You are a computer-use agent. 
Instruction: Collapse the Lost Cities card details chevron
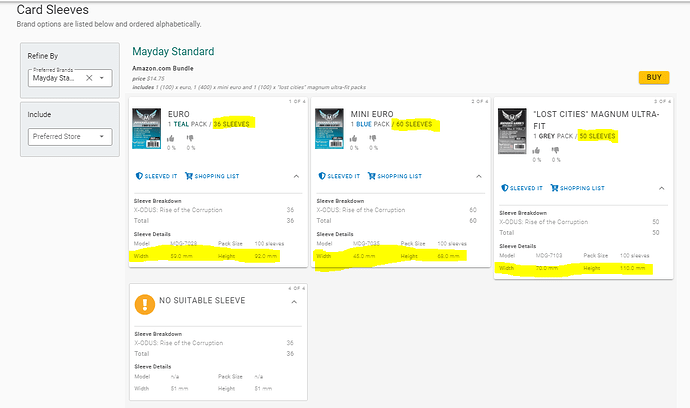[x=661, y=188]
